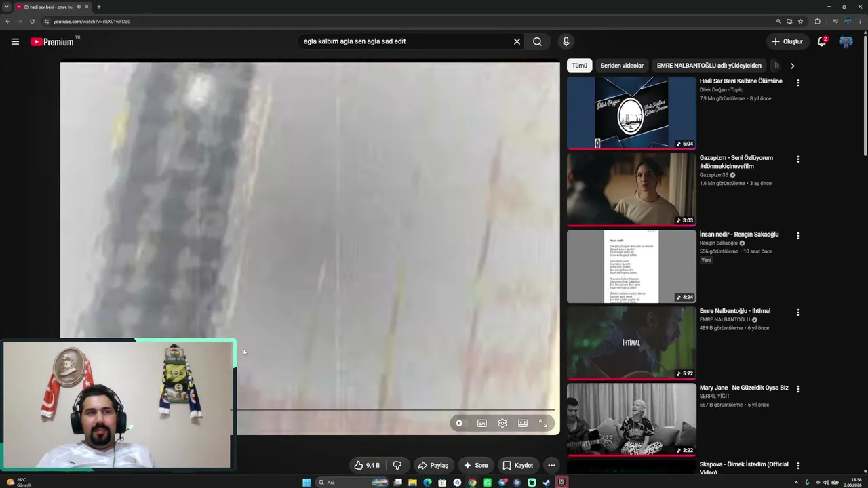This screenshot has width=868, height=488.
Task: Open options for Emre Nalbantoğlu İhtimal
Action: [797, 312]
